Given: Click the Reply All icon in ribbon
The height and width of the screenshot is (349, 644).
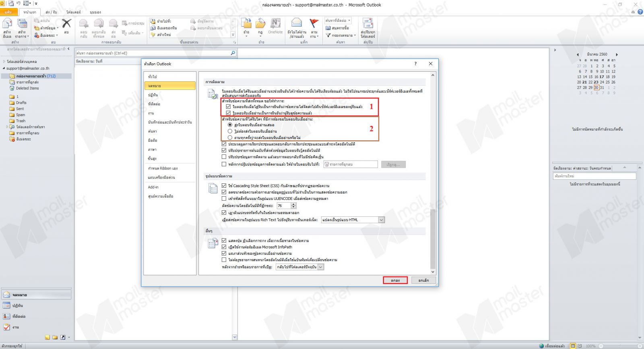Looking at the screenshot, I should (99, 23).
